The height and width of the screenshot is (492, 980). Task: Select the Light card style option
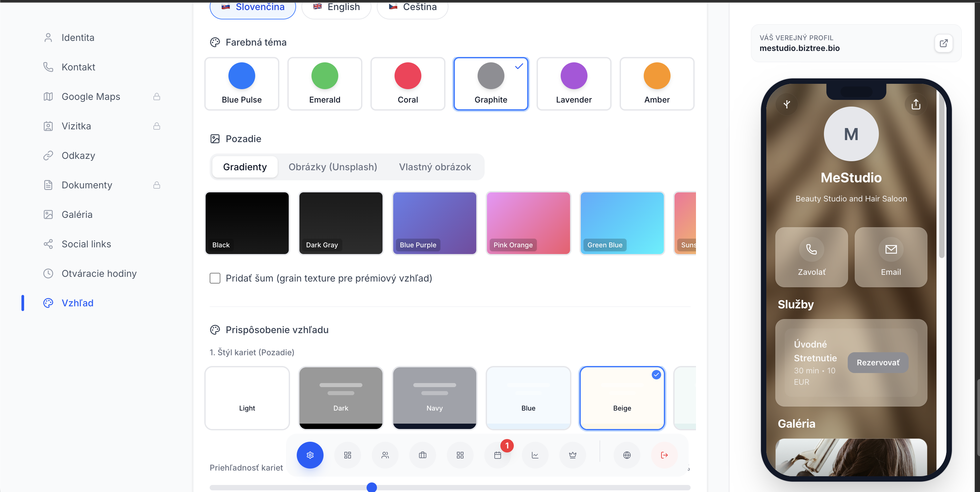click(247, 397)
